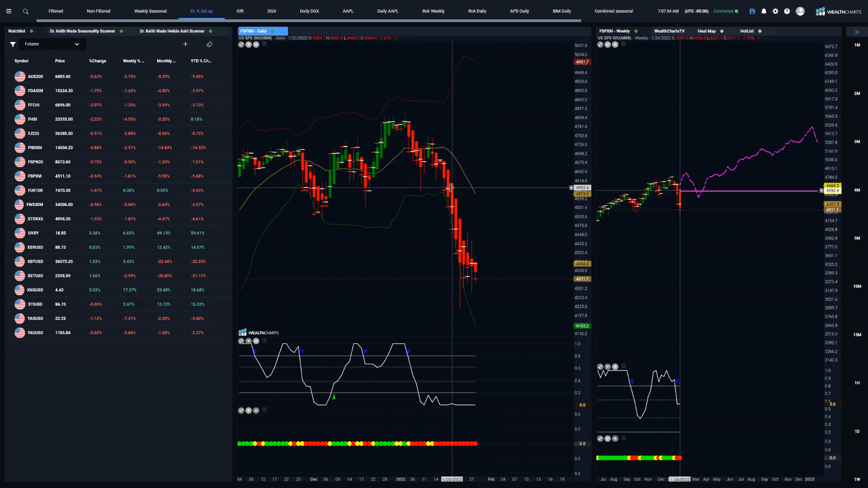Select the 15M timeframe button
This screenshot has width=868, height=488.
(857, 335)
